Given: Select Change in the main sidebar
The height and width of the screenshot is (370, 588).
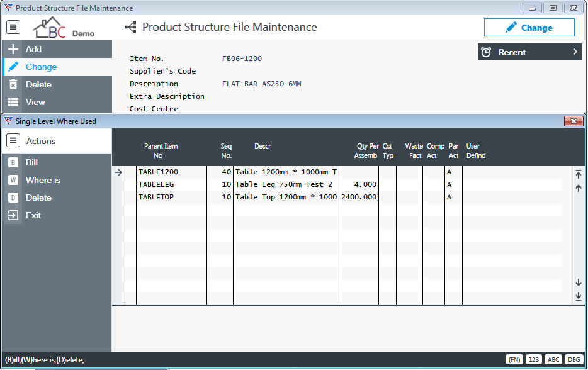Looking at the screenshot, I should [x=57, y=67].
